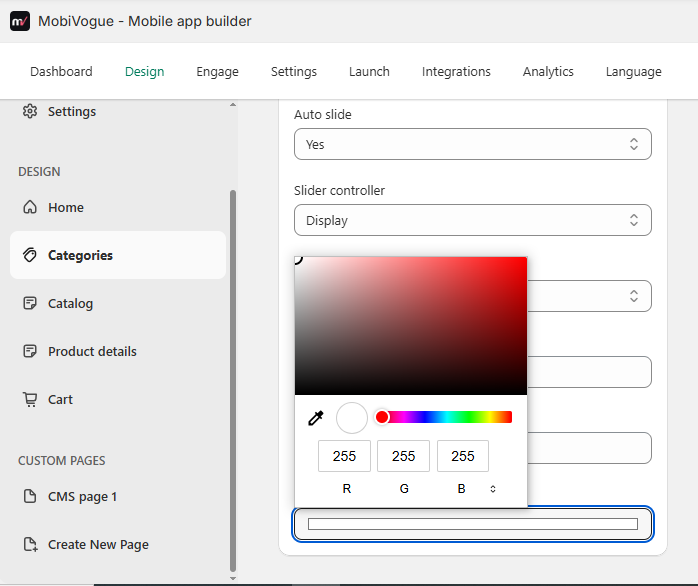The width and height of the screenshot is (698, 586).
Task: Click the Create New Page icon
Action: click(x=30, y=544)
